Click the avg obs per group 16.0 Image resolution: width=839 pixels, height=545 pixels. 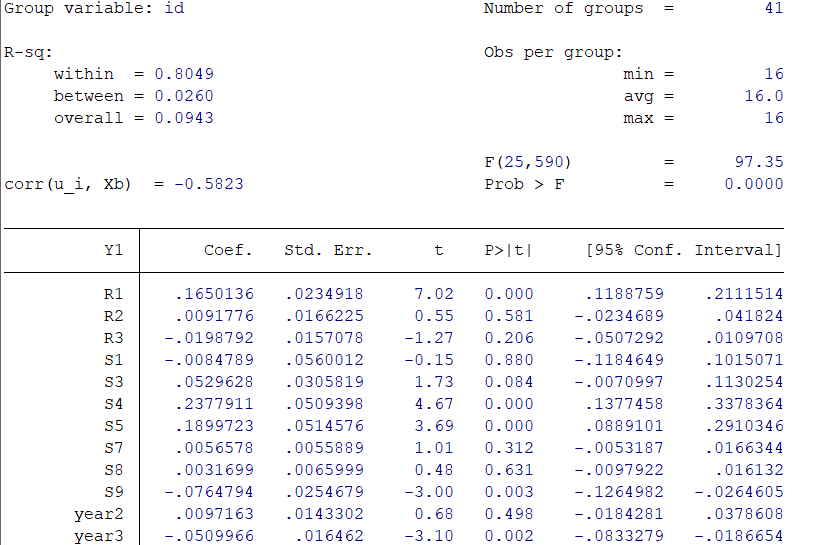pos(764,96)
